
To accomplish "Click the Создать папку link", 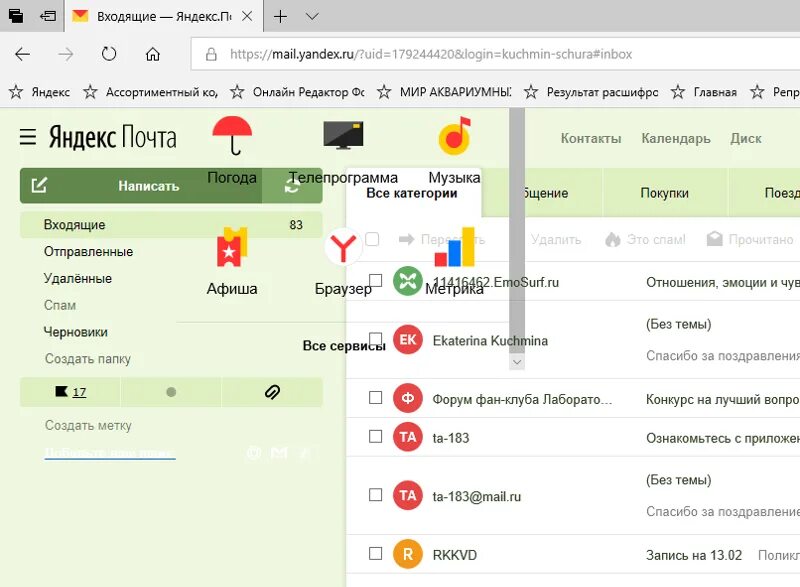I will (88, 359).
